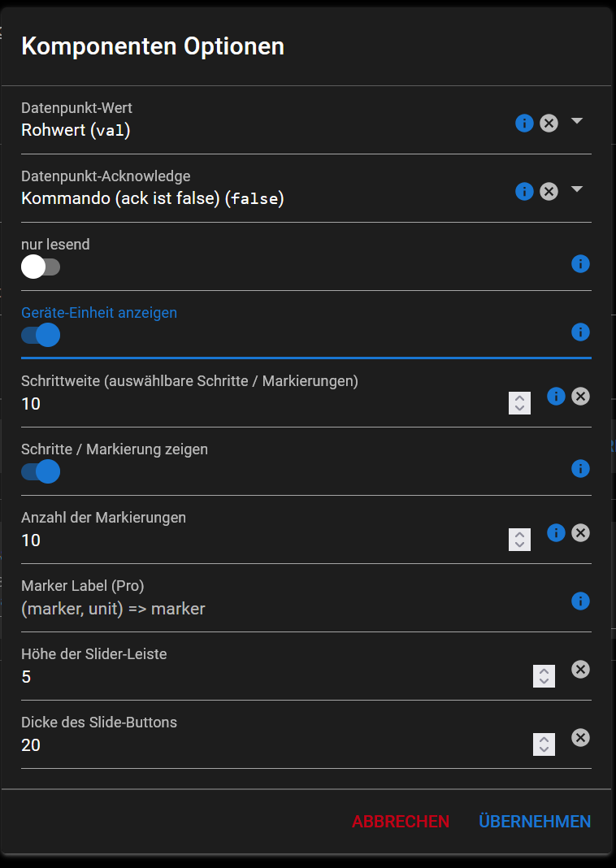Open the info tooltip for nur lesend
This screenshot has height=868, width=616.
tap(581, 264)
